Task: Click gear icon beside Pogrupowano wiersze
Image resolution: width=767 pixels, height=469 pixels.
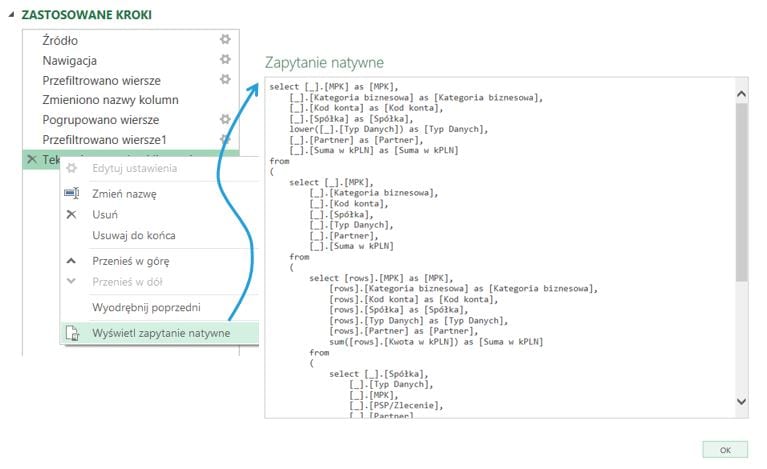Action: click(225, 120)
